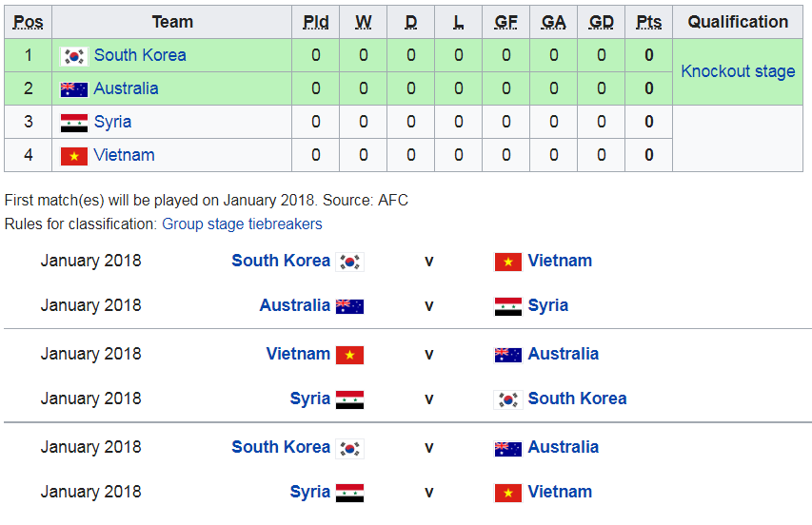
Task: Click GD column header abbreviation
Action: point(602,22)
